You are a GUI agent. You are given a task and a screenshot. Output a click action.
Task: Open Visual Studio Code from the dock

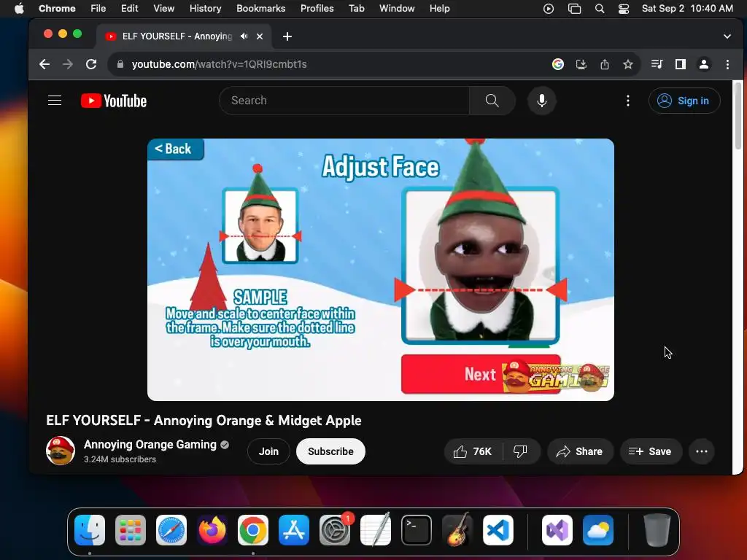(x=498, y=530)
